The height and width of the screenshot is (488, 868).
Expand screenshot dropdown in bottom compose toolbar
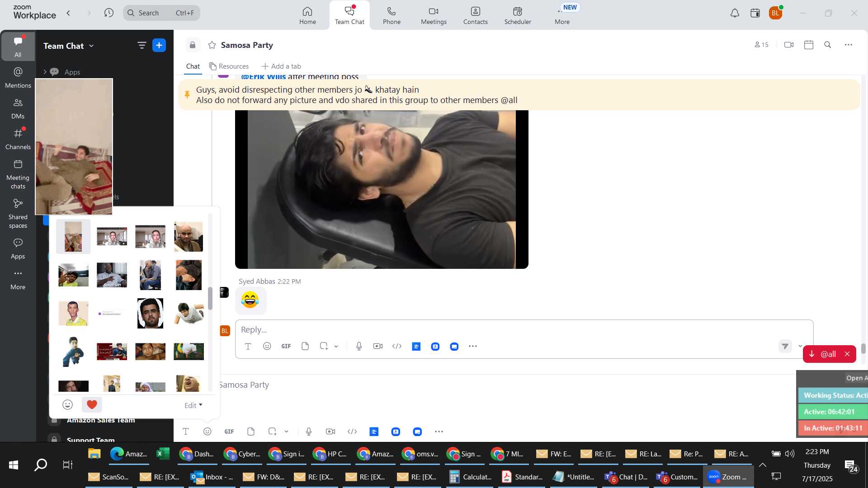(x=286, y=432)
